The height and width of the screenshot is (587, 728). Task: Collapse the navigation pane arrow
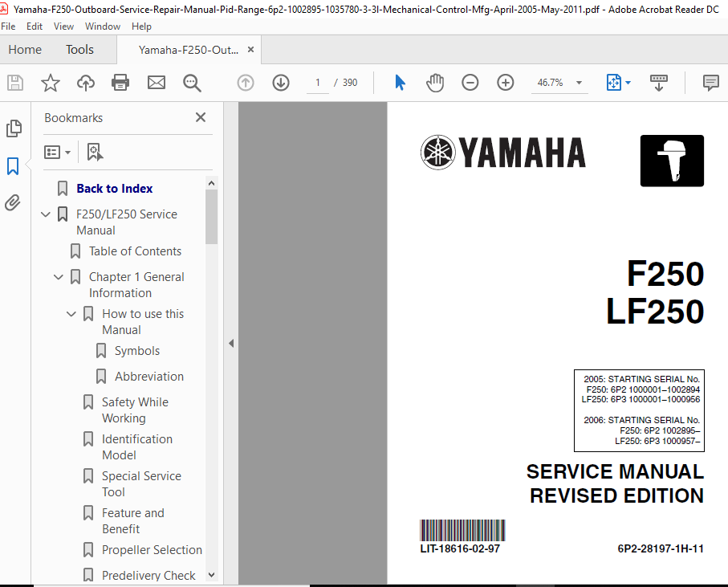(231, 344)
